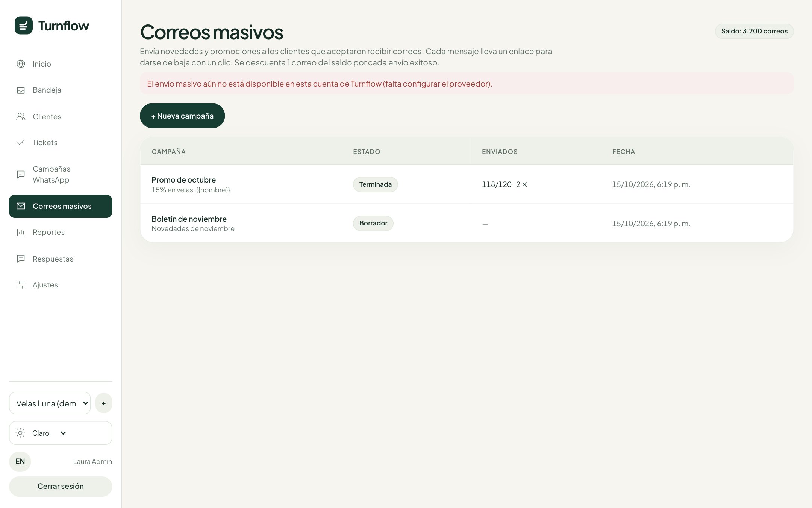The image size is (812, 508).
Task: Navigate to Tickets
Action: pos(61,143)
